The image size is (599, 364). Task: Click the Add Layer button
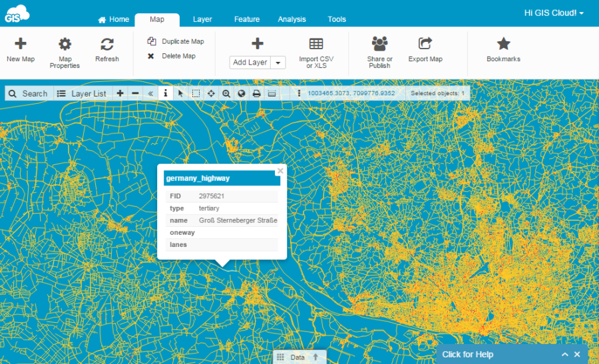click(x=250, y=63)
